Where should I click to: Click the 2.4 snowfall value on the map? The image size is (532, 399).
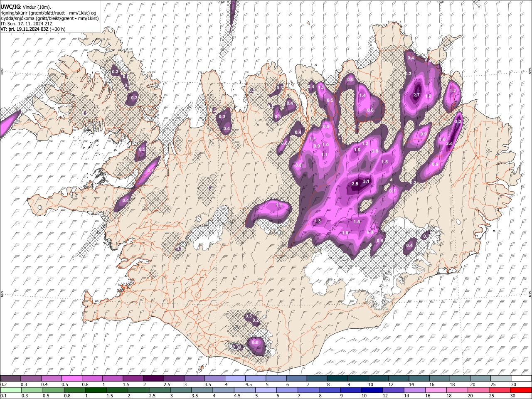(449, 144)
